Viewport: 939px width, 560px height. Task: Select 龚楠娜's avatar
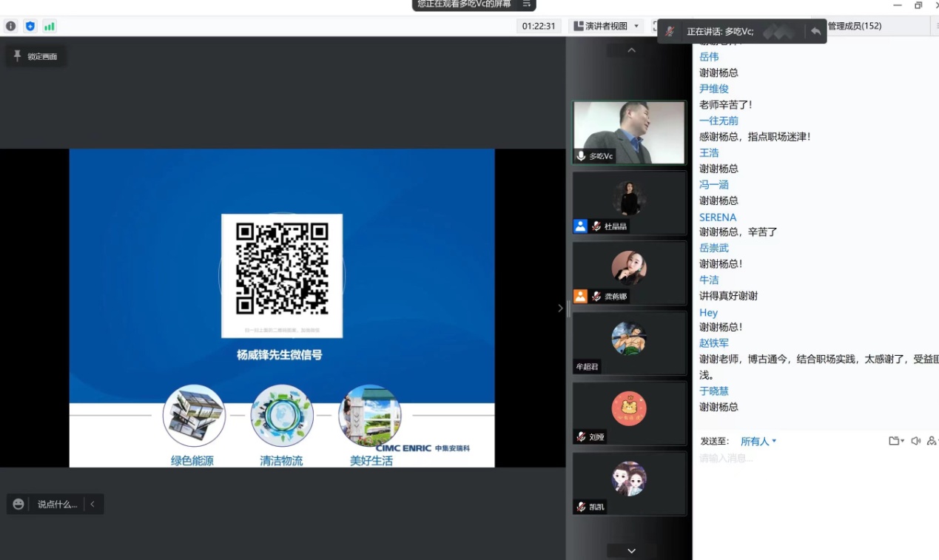(629, 268)
